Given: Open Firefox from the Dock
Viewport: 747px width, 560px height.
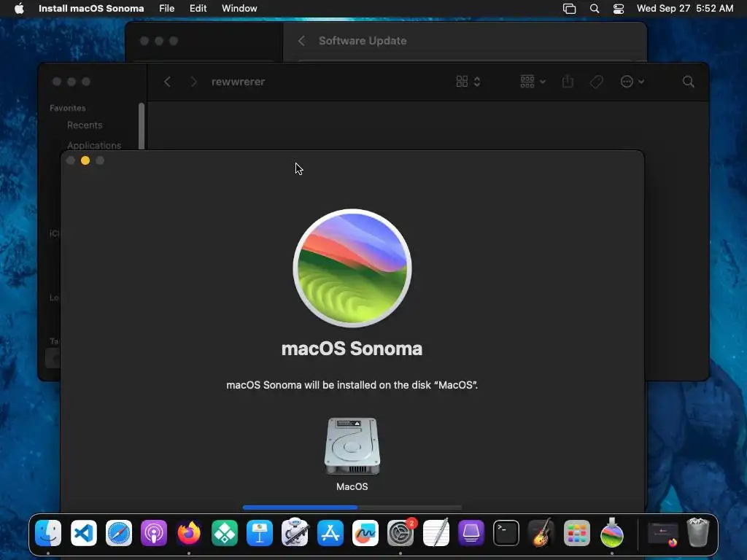Looking at the screenshot, I should 189,533.
